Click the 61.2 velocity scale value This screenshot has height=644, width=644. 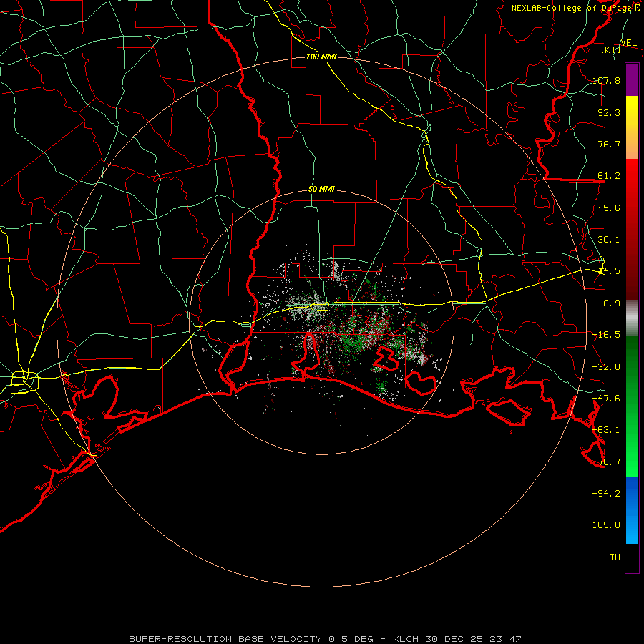pyautogui.click(x=609, y=176)
